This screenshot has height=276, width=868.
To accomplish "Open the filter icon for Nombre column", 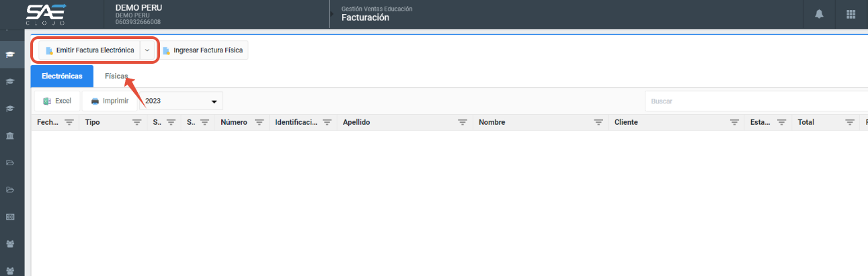I will tap(598, 122).
